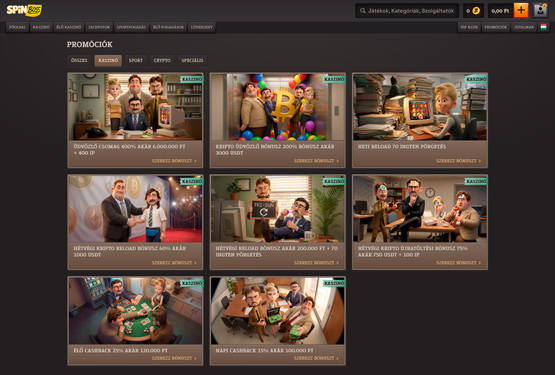Click Szerezz Bónuszt under Élő Cashback
This screenshot has width=555, height=375.
pyautogui.click(x=174, y=358)
